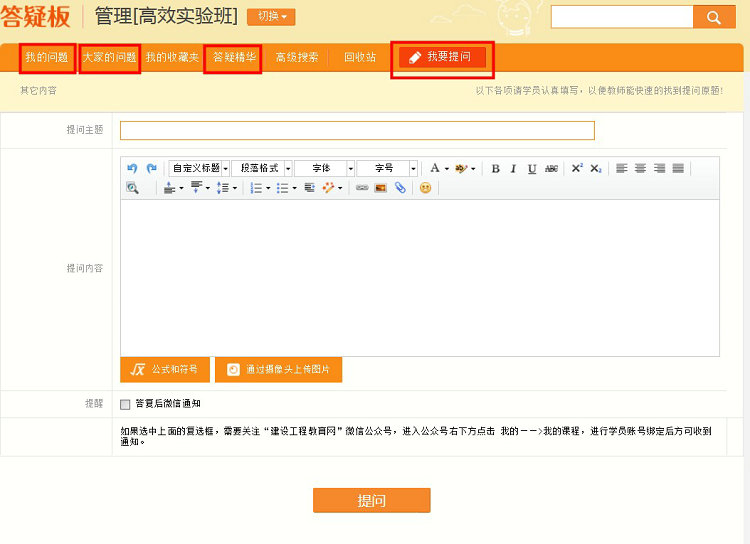The width and height of the screenshot is (750, 544).
Task: Expand the 字号 font size dropdown
Action: (x=387, y=169)
